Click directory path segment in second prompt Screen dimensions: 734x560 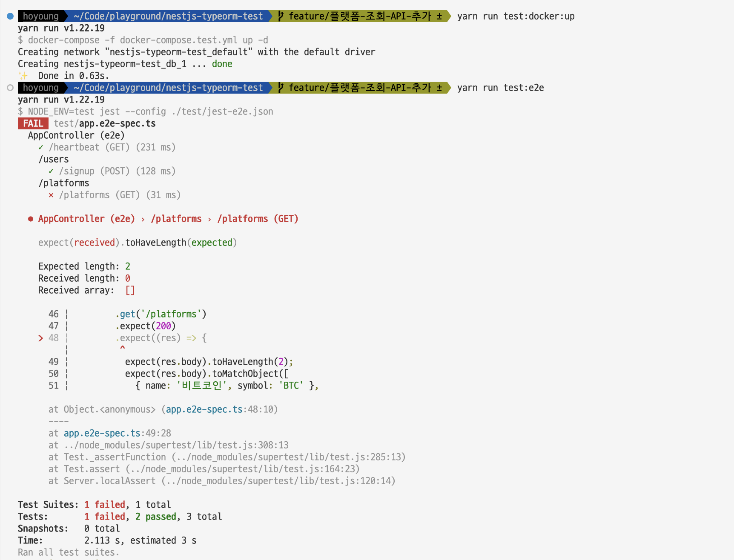coord(168,88)
